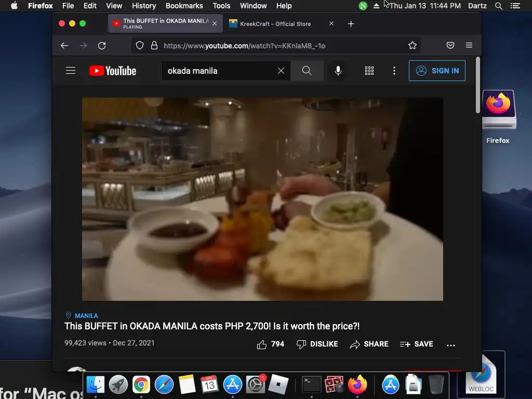Click the Dartz user name in menu bar

tap(477, 6)
